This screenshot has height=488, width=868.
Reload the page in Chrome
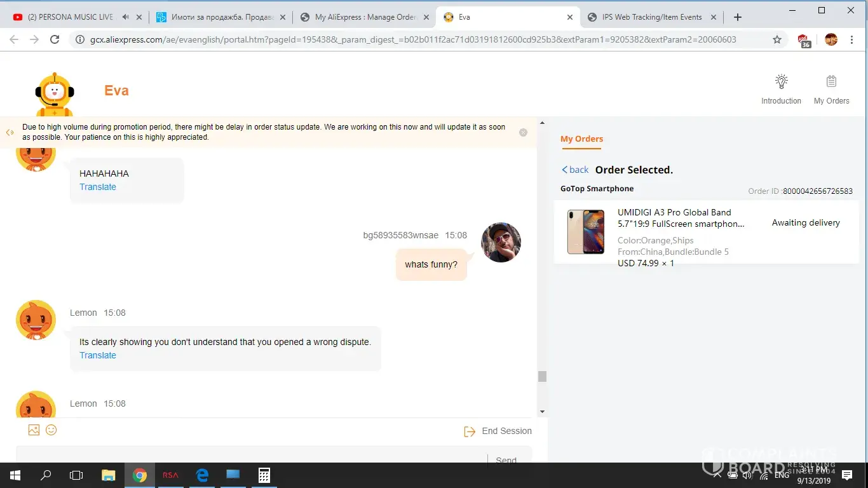(55, 39)
